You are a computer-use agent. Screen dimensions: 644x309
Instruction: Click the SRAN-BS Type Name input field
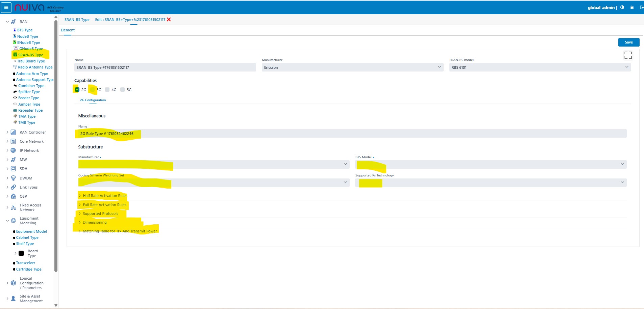(165, 67)
